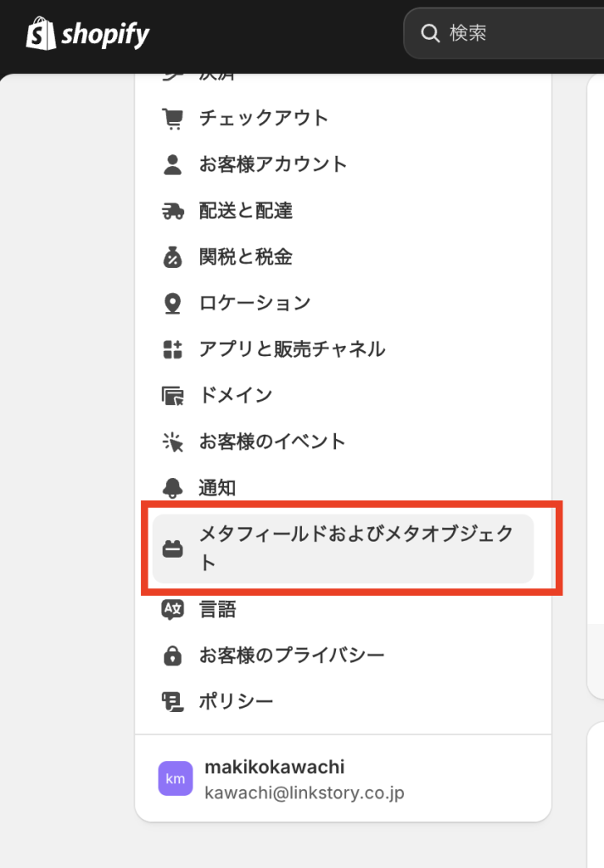Open 配送と配達 settings
Screen dimensions: 604x868
click(x=246, y=211)
